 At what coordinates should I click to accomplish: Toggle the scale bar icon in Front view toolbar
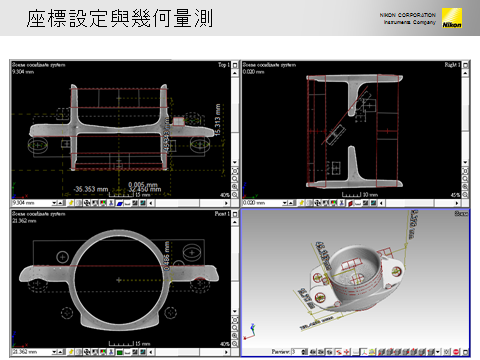[x=127, y=352]
